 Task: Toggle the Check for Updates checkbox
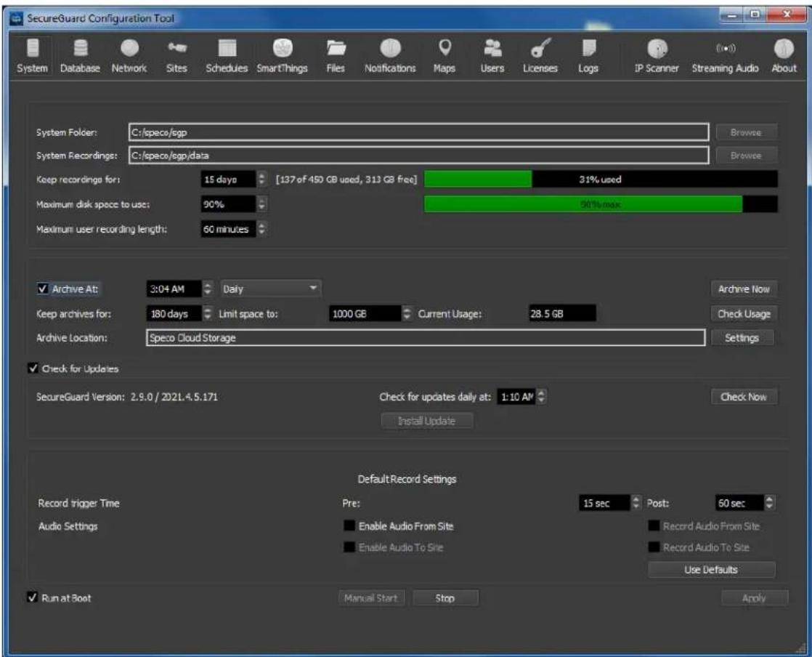click(33, 368)
